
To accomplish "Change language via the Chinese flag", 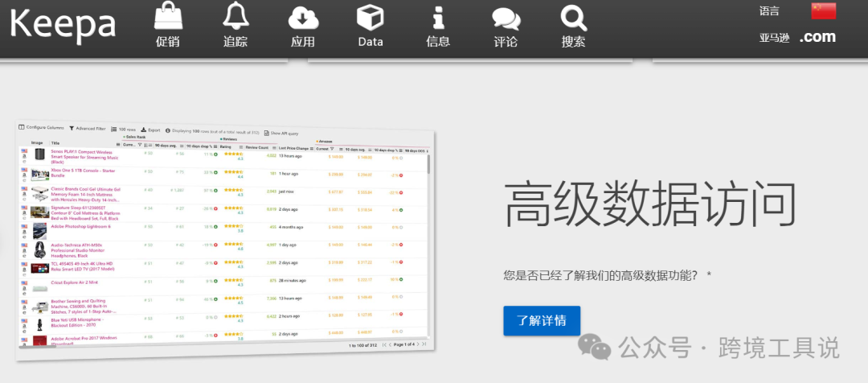I will 823,11.
